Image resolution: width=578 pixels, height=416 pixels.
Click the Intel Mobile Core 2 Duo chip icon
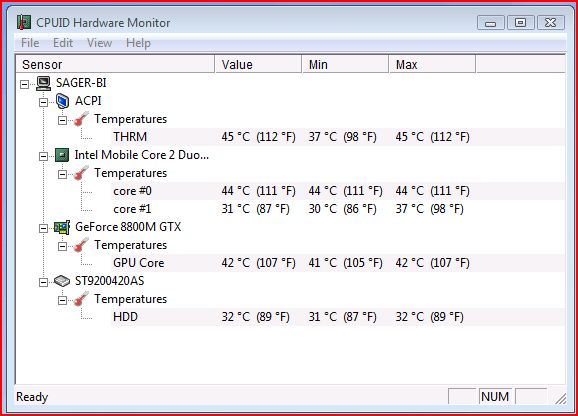coord(62,155)
